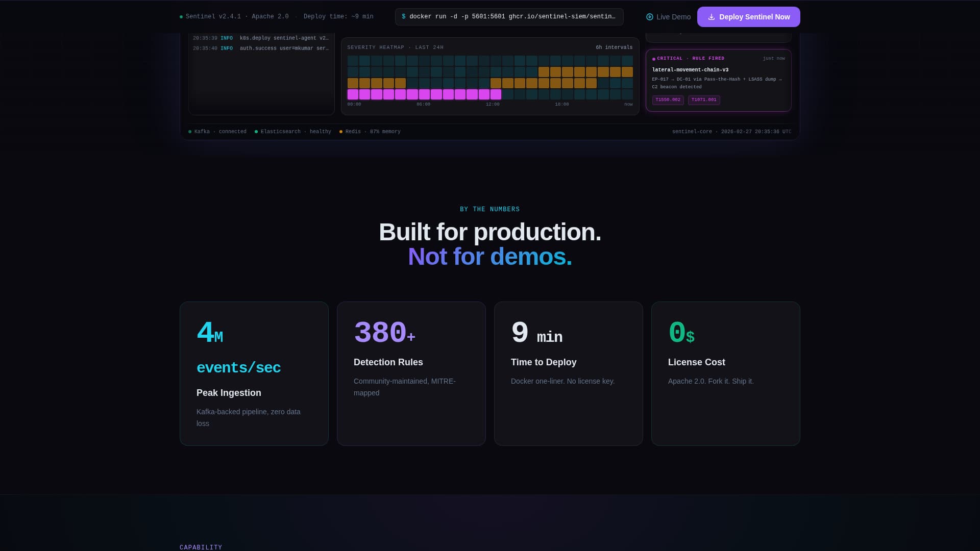Image resolution: width=980 pixels, height=551 pixels.
Task: Click the Time to Deploy card title
Action: (544, 362)
